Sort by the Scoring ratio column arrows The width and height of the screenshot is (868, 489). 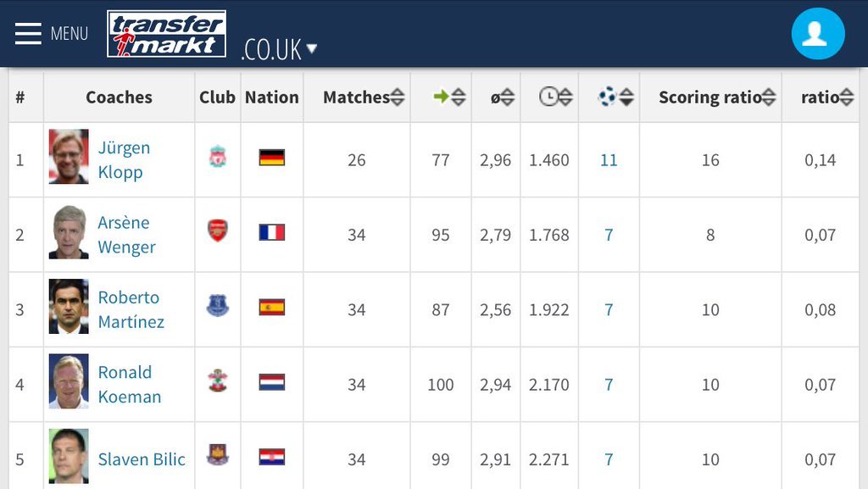(x=768, y=97)
